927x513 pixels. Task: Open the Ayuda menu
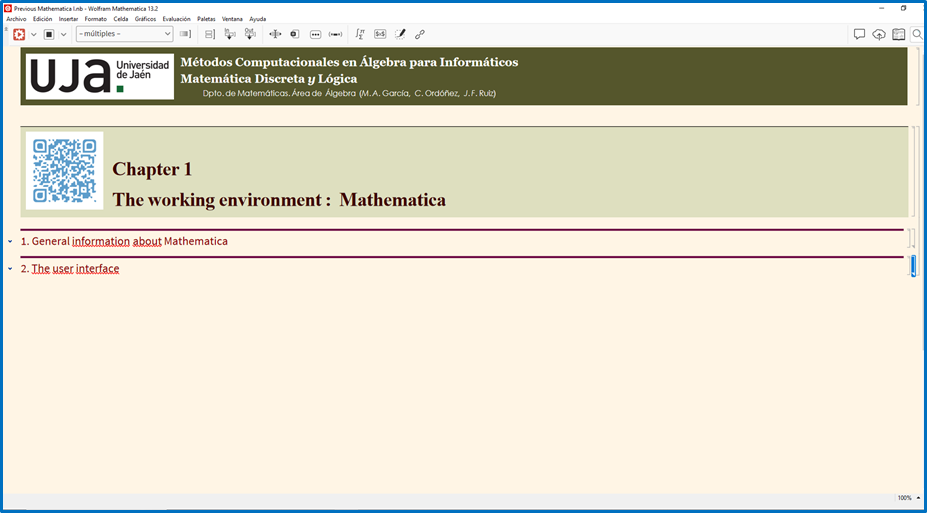[257, 19]
